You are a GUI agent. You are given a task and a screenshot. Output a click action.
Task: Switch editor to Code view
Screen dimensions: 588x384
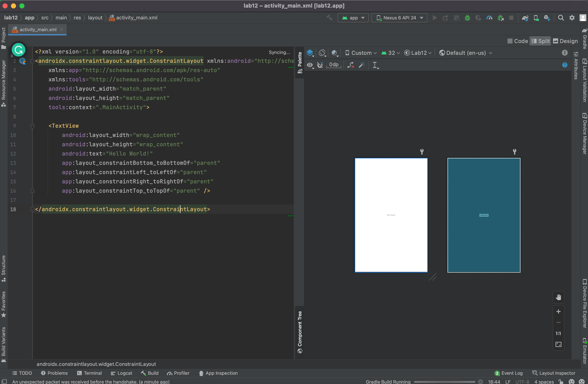[x=517, y=41]
